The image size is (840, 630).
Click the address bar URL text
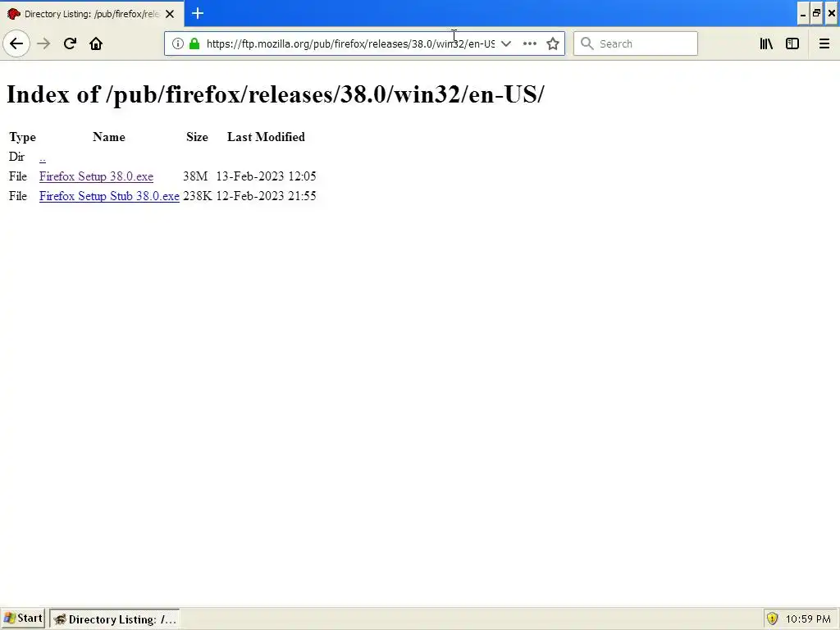click(350, 43)
